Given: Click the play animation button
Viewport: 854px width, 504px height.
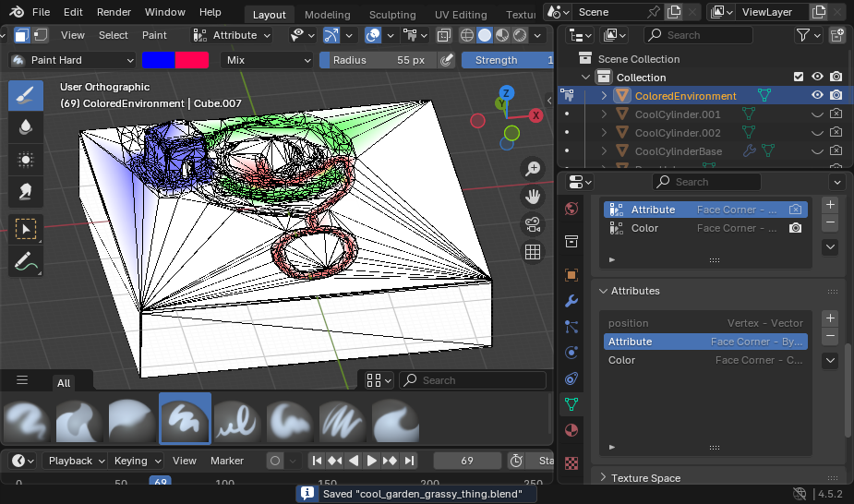Looking at the screenshot, I should pyautogui.click(x=372, y=461).
